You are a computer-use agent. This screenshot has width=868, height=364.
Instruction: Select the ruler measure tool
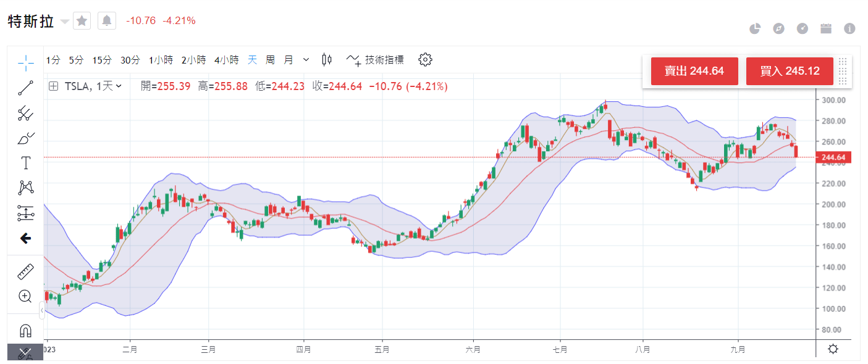click(x=26, y=271)
